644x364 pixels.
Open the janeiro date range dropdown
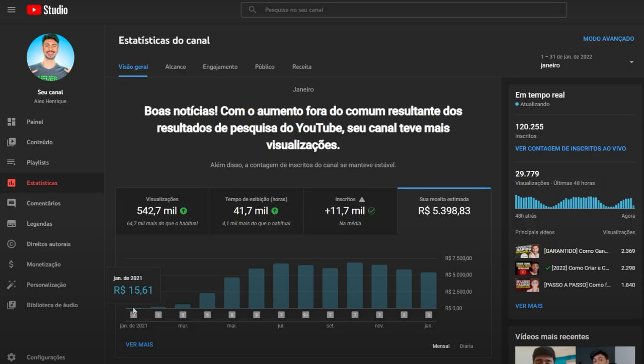click(587, 61)
